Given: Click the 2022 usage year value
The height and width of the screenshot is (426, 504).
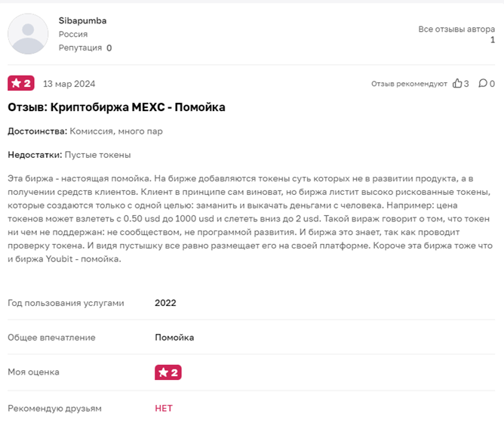Looking at the screenshot, I should coord(165,303).
